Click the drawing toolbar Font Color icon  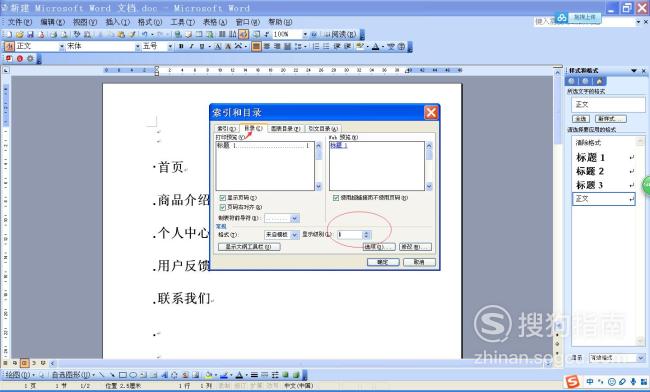point(239,375)
